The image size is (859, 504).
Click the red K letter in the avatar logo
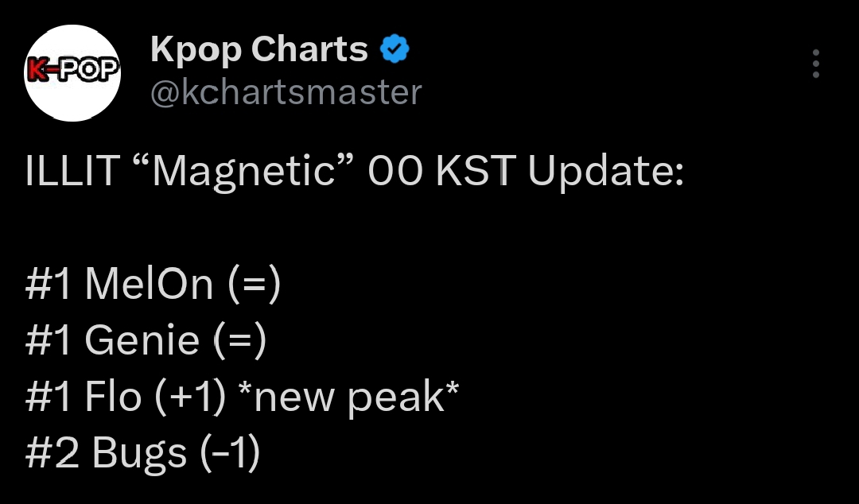point(37,71)
